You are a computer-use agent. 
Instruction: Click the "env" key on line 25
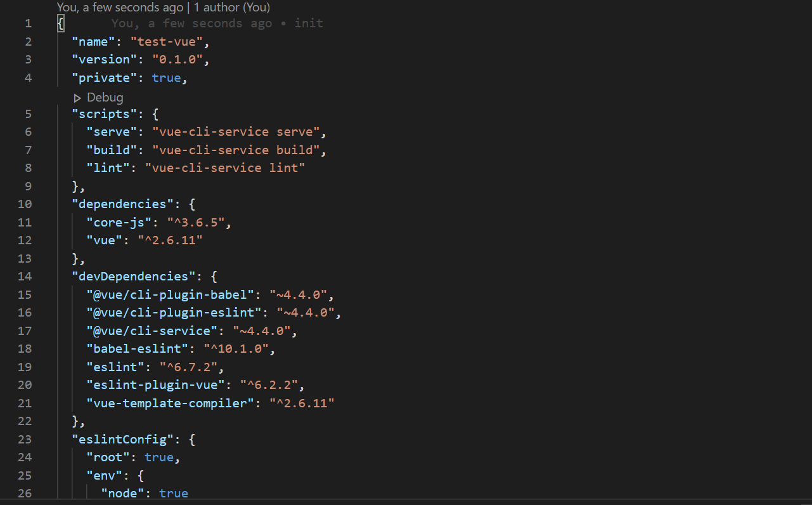click(x=105, y=476)
